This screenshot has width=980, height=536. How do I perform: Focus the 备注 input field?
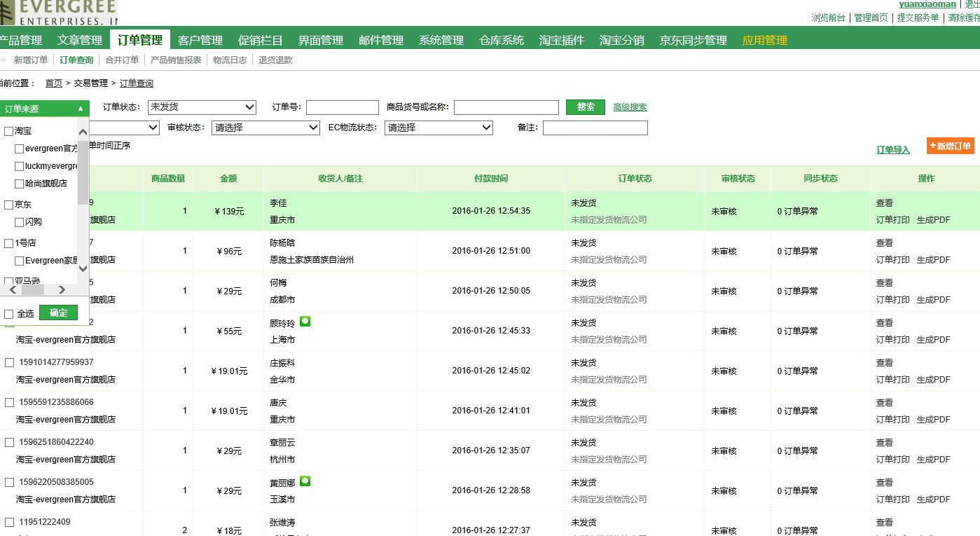pos(595,128)
